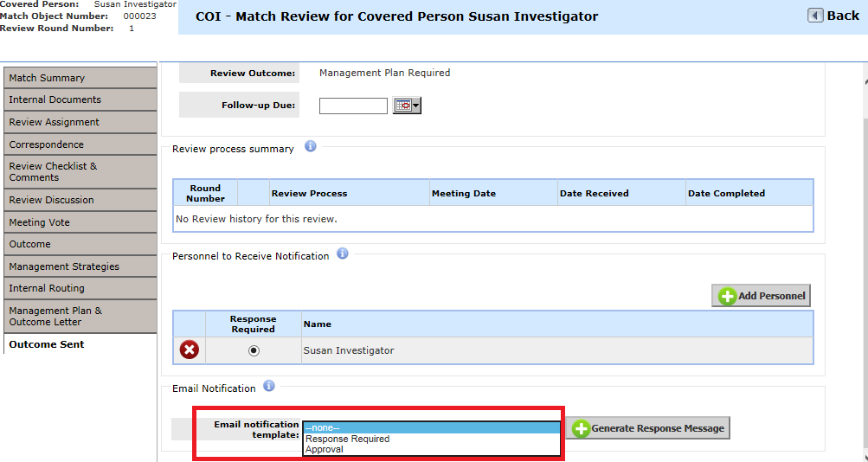
Task: Open the Correspondence tab
Action: coord(80,144)
